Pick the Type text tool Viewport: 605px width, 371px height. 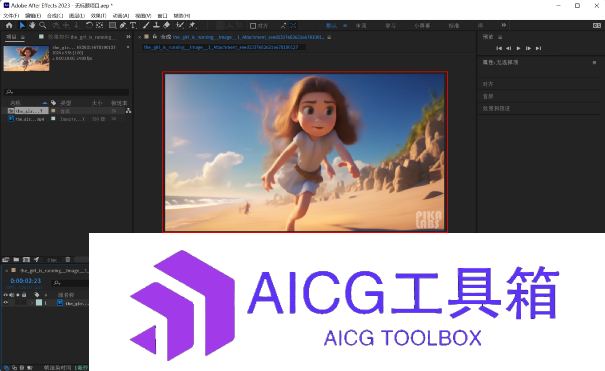tap(133, 25)
